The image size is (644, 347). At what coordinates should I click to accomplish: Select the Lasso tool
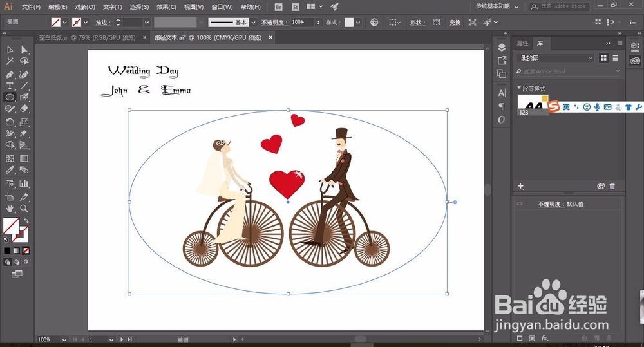coord(24,61)
